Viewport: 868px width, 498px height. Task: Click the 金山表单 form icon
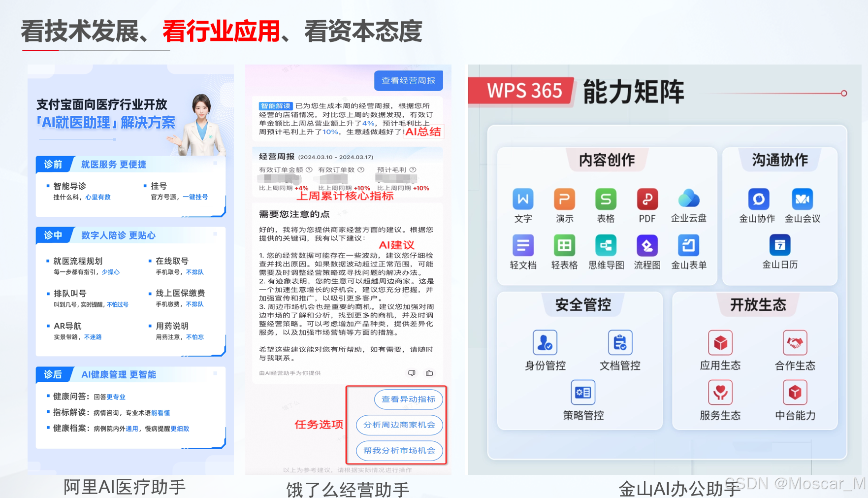688,245
